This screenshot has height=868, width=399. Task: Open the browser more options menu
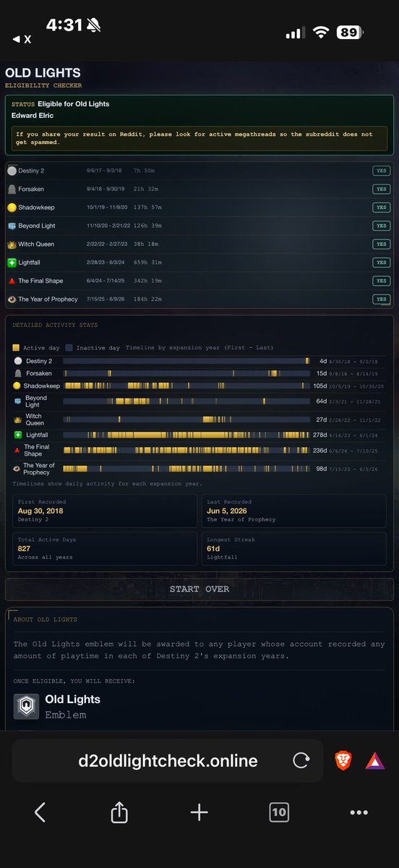359,812
